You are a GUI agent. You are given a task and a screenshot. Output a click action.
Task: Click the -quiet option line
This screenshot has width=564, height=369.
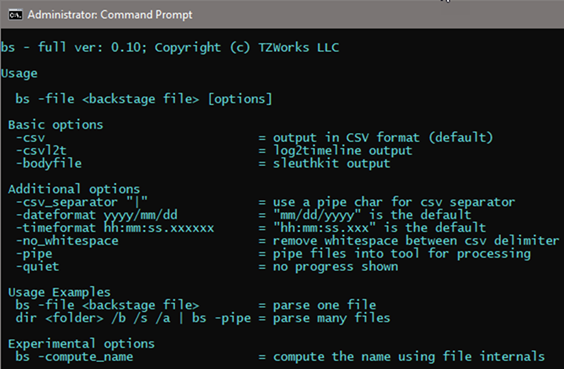207,266
